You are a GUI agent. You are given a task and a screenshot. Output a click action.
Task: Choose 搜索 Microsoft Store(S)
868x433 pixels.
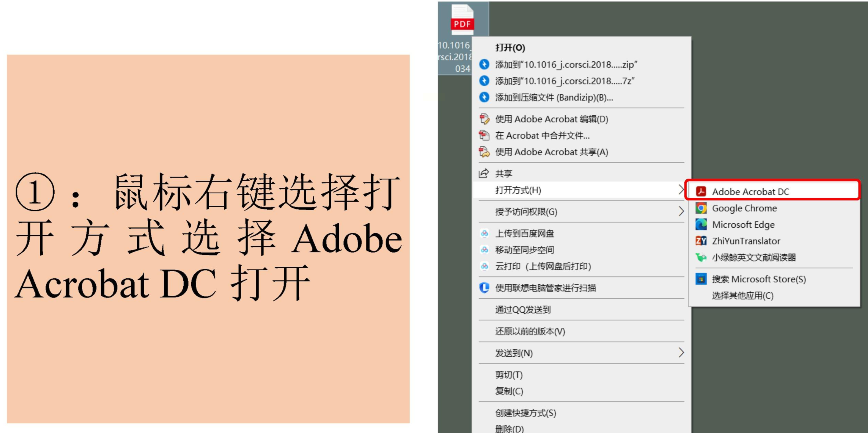774,279
